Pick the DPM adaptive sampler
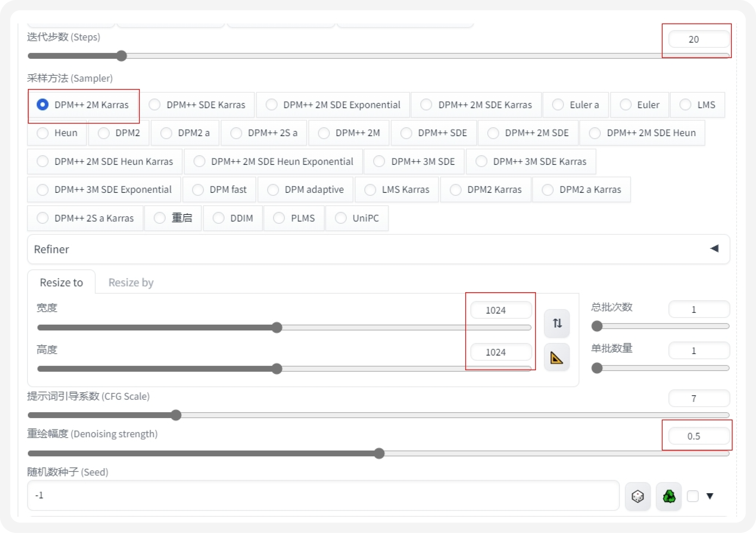Screen dimensions: 756x533 coord(305,190)
